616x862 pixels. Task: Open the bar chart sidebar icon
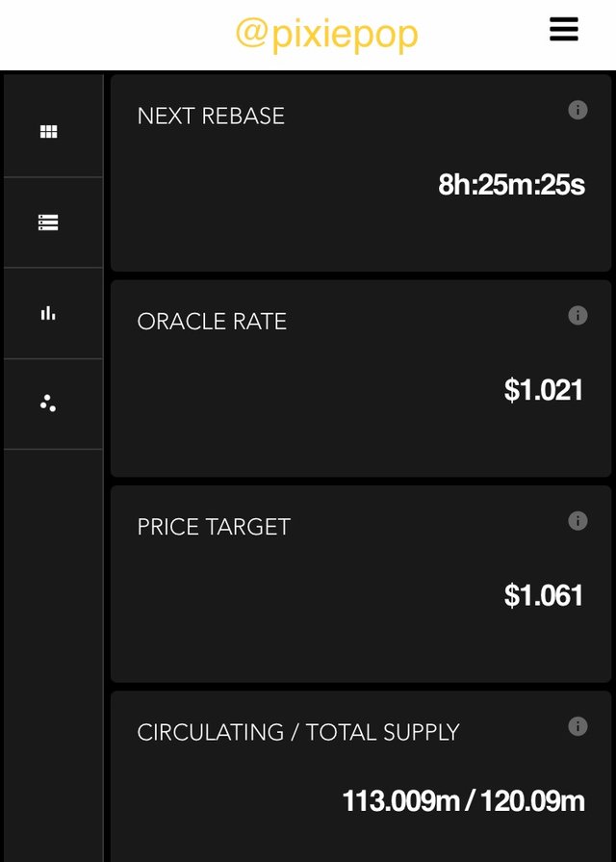(x=48, y=313)
